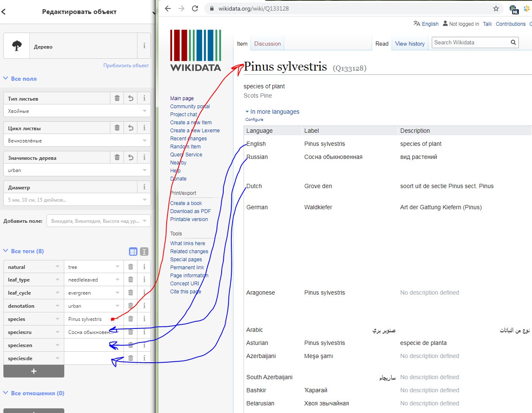Open the Community portal link
The height and width of the screenshot is (413, 532).
coord(190,107)
